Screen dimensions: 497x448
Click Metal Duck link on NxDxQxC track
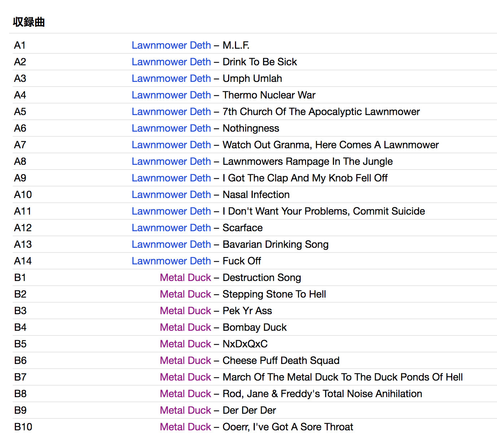(185, 344)
